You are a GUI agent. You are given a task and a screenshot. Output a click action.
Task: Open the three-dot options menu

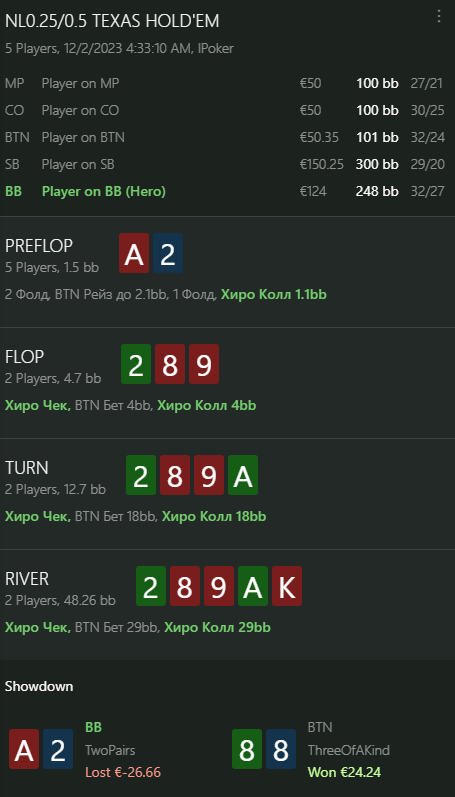pos(439,16)
